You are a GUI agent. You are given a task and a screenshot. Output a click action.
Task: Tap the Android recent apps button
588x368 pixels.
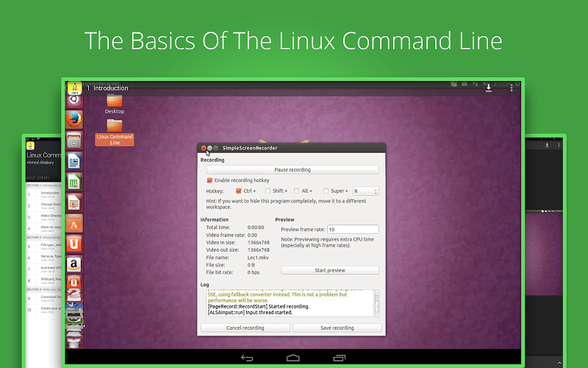339,358
